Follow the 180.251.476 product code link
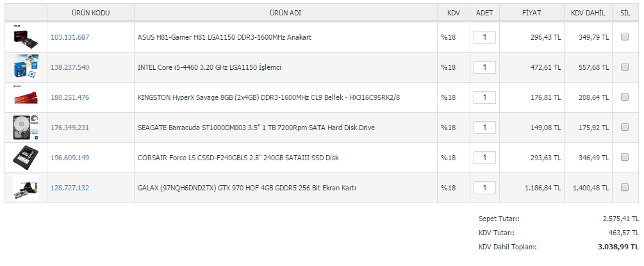The height and width of the screenshot is (266, 644). point(70,97)
